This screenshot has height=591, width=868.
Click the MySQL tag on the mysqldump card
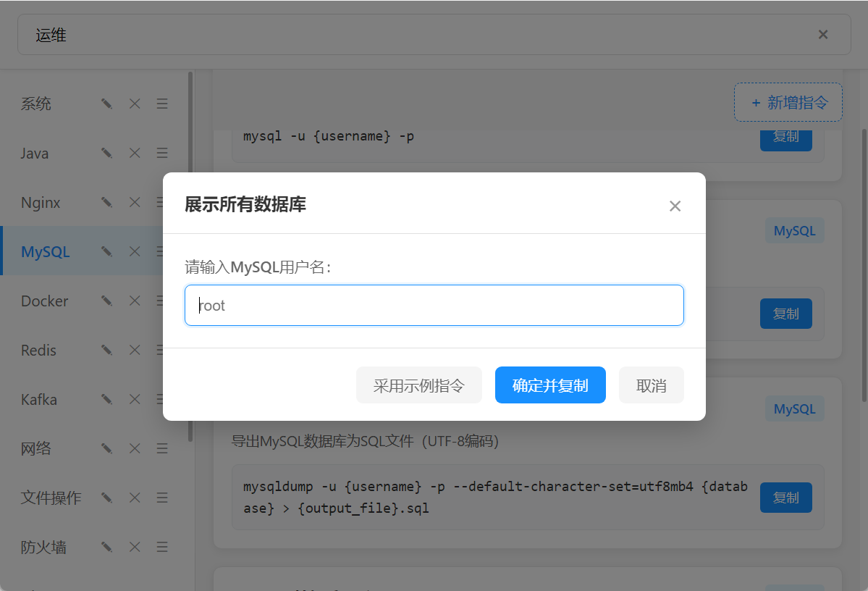(794, 408)
